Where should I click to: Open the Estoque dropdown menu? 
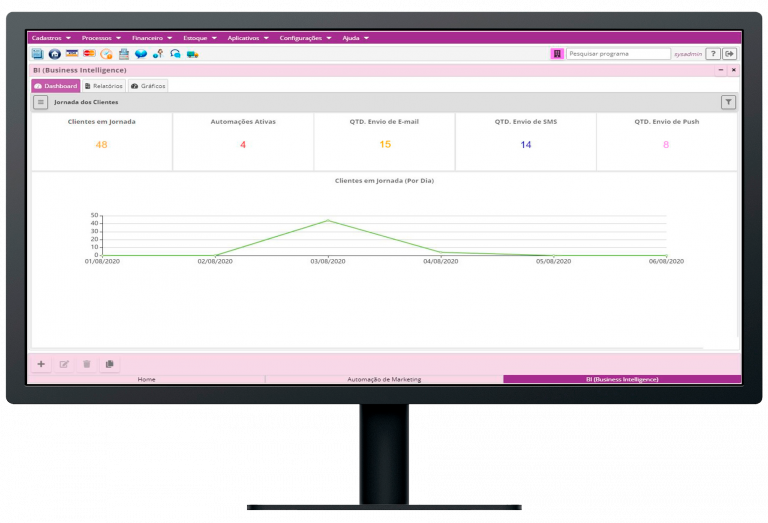pos(200,38)
